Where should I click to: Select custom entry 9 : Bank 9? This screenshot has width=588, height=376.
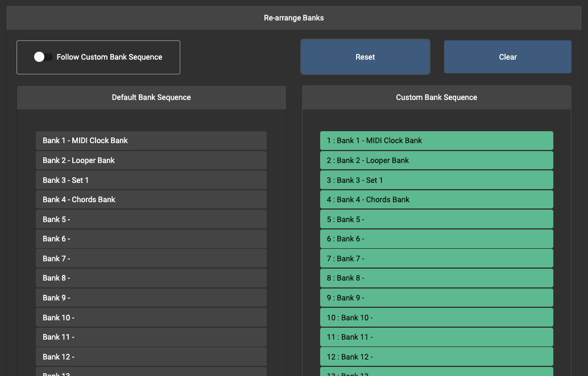click(436, 298)
